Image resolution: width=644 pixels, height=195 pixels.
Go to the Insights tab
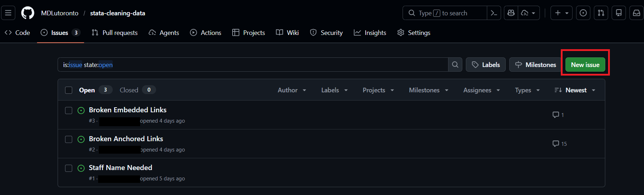coord(370,33)
